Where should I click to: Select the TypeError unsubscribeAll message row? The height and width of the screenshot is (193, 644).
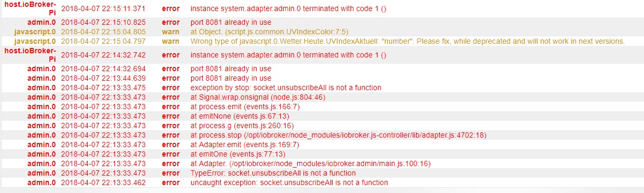[x=322, y=173]
